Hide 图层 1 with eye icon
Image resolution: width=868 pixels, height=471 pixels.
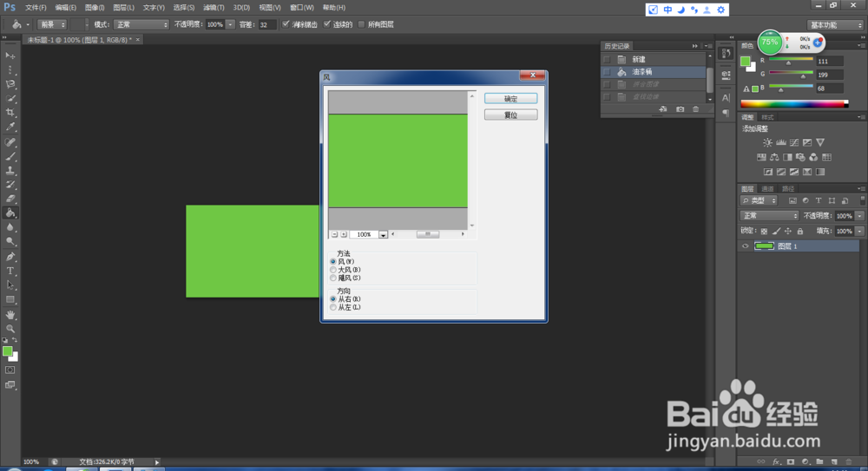tap(745, 246)
